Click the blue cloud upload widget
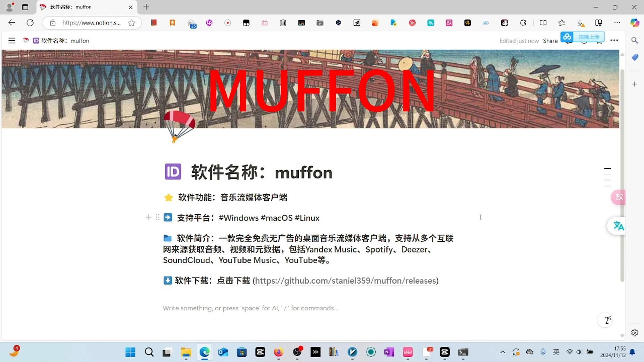 pyautogui.click(x=583, y=37)
